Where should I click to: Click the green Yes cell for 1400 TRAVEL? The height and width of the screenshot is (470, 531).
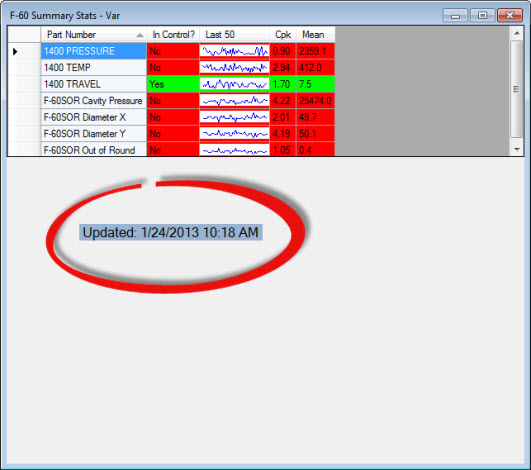pyautogui.click(x=173, y=84)
